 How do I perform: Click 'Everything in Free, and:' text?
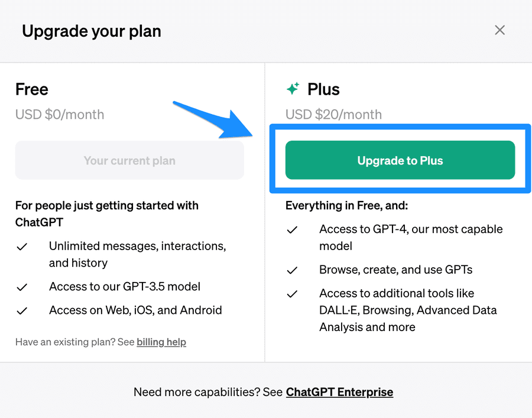point(346,206)
